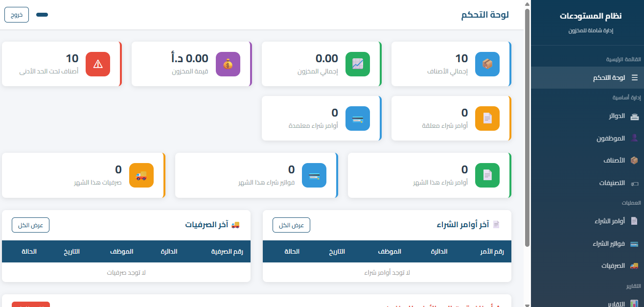Click the document icon beside آخر أوامر الشراء

[x=496, y=225]
